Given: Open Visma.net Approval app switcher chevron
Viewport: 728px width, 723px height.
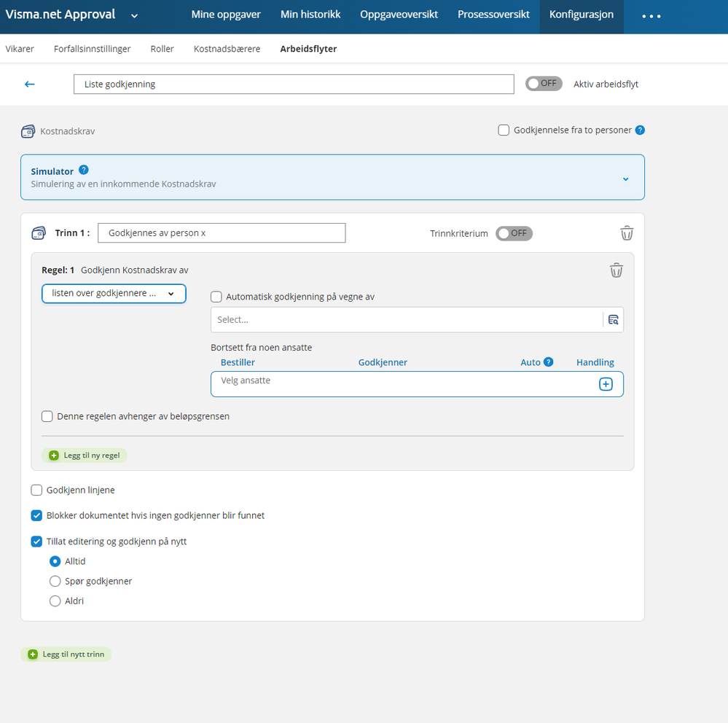Looking at the screenshot, I should pos(134,16).
